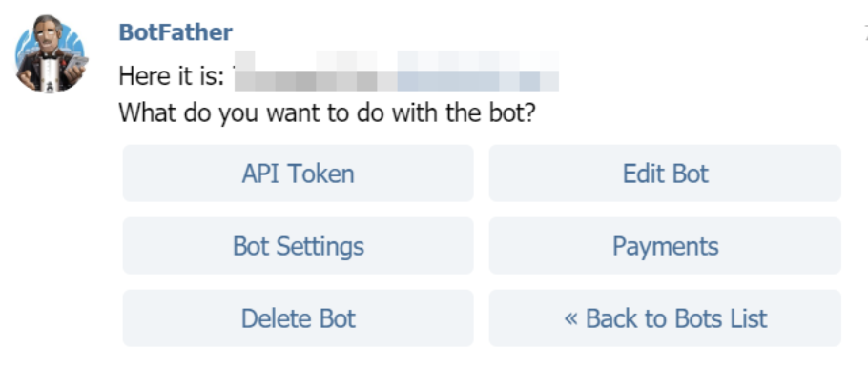This screenshot has height=368, width=868.
Task: Click the message text 'What do you want to do with the bot?'
Action: 327,113
